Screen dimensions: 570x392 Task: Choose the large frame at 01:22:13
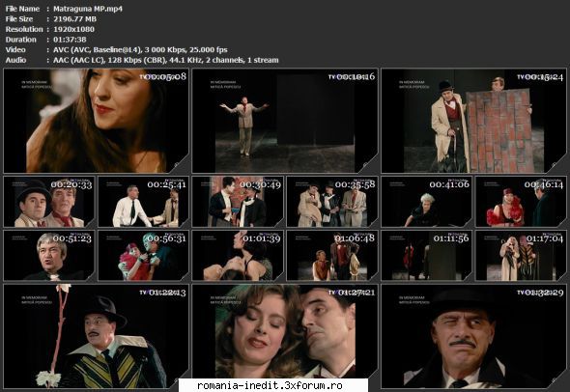[97, 336]
